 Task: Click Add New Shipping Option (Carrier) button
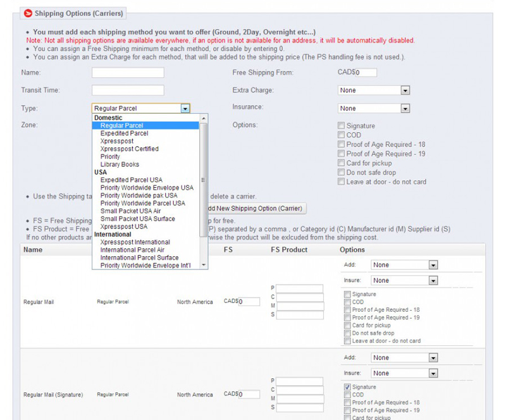click(257, 209)
